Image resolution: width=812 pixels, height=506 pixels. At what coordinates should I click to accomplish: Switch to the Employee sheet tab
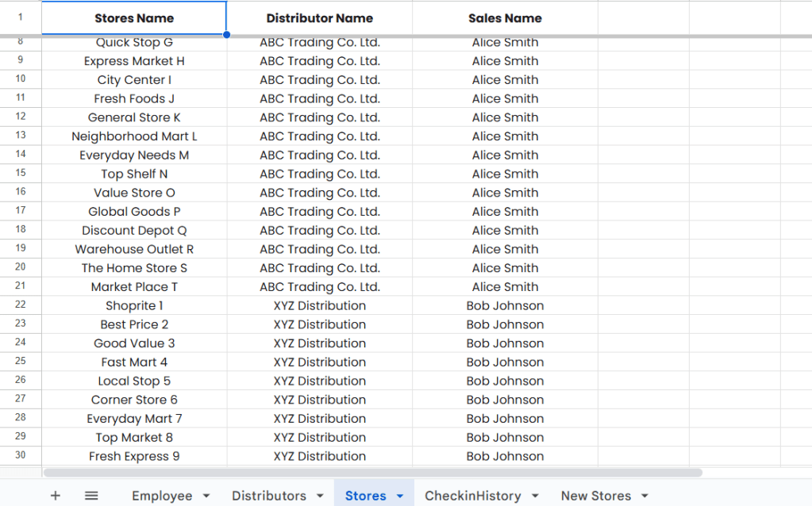[162, 496]
